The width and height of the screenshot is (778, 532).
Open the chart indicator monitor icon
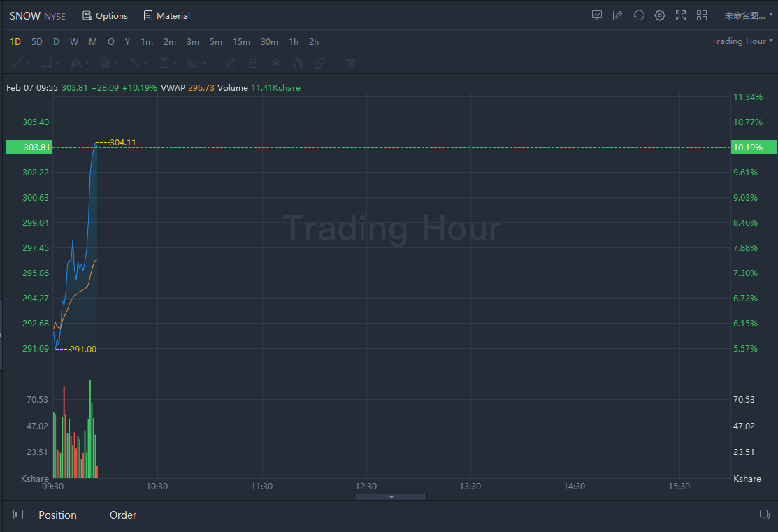click(x=597, y=16)
